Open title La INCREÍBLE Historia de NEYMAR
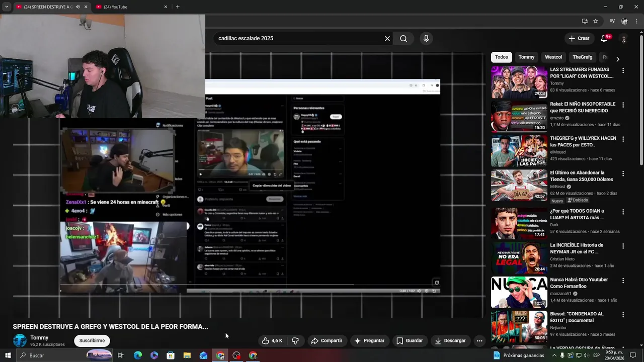 tap(577, 248)
